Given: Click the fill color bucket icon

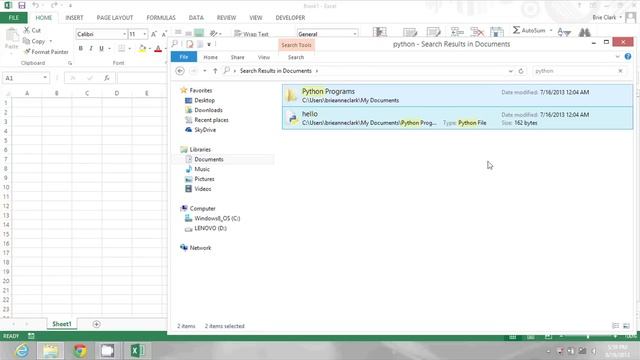Looking at the screenshot, I should coord(142,49).
